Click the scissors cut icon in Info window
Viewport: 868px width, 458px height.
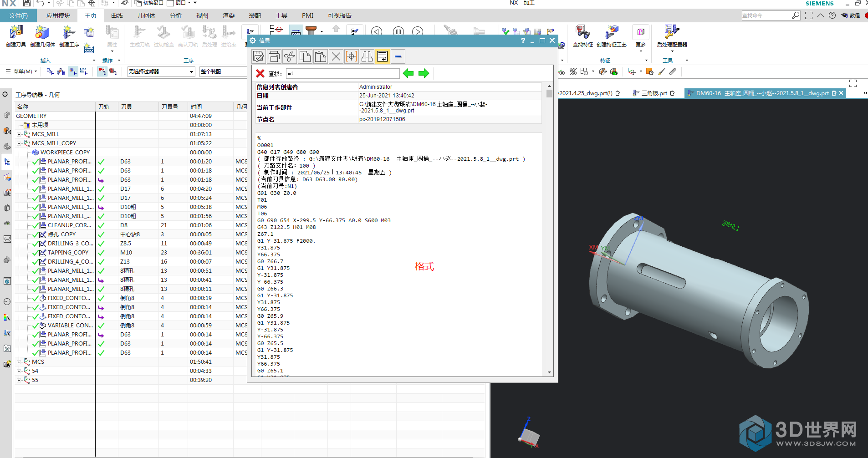pos(290,56)
